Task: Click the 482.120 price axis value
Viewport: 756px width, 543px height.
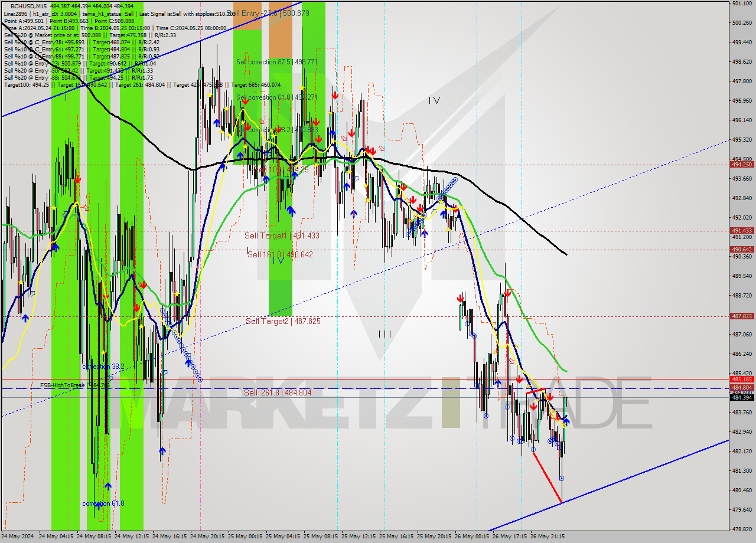Action: 742,452
